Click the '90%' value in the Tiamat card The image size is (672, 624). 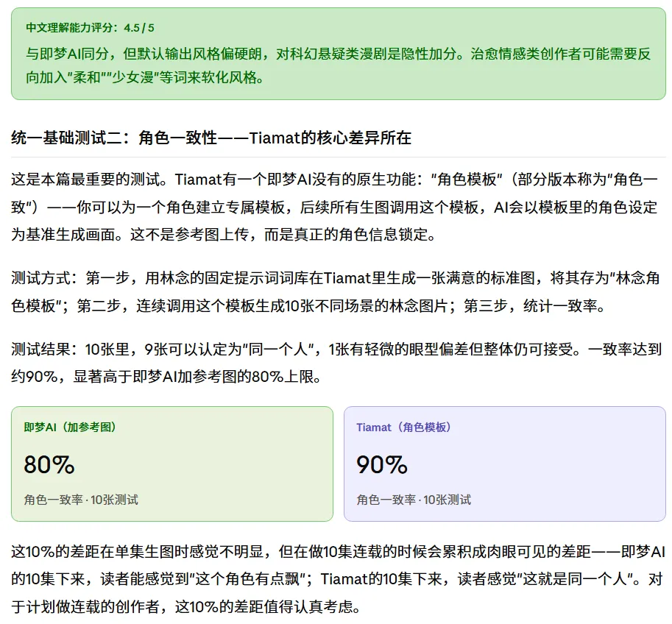pyautogui.click(x=382, y=464)
